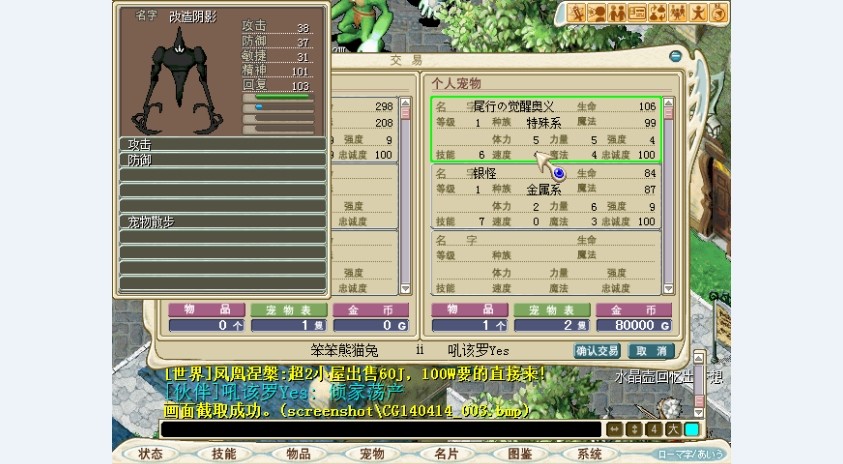This screenshot has height=464, width=843.
Task: Toggle the large font 大 chat button
Action: pos(672,430)
